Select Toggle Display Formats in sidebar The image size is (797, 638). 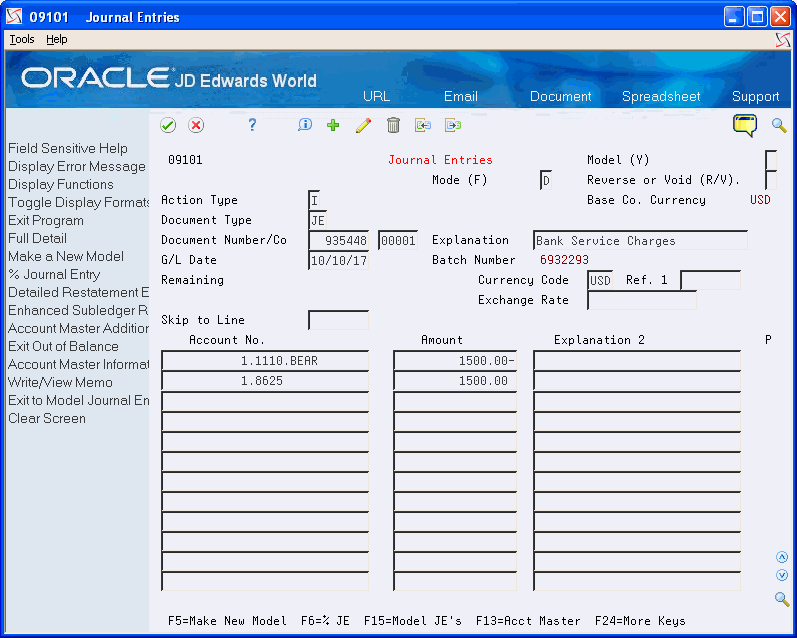point(78,202)
